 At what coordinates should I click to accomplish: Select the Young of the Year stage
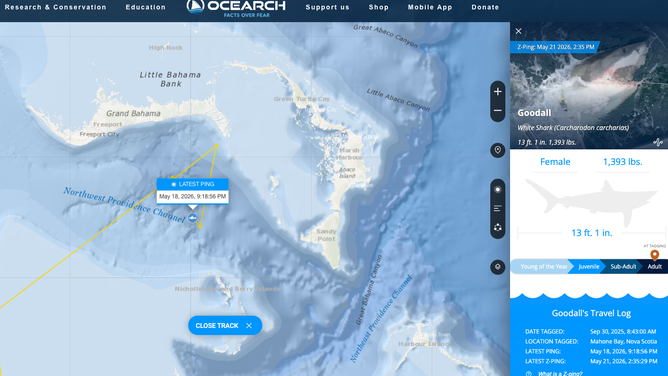[x=542, y=267]
